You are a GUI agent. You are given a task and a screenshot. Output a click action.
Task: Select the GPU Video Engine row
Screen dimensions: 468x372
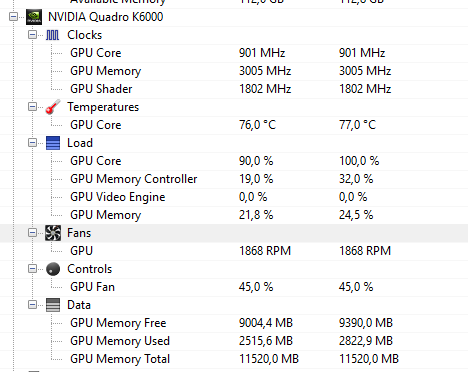tap(234, 197)
